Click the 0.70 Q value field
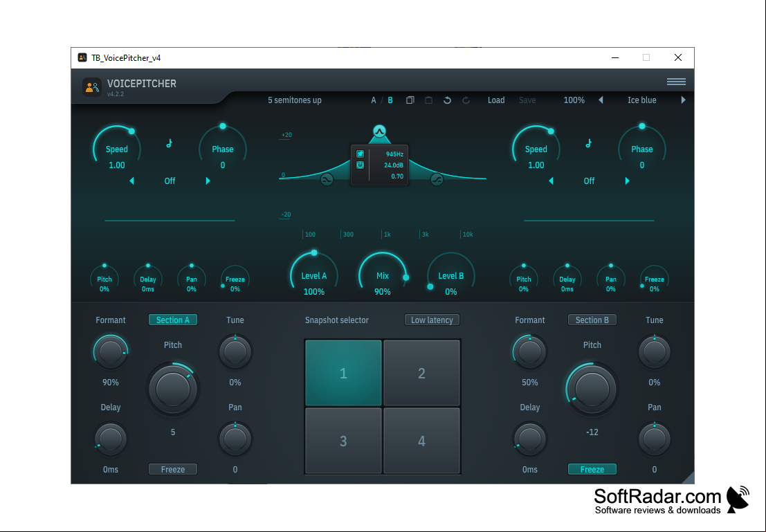 [x=397, y=176]
